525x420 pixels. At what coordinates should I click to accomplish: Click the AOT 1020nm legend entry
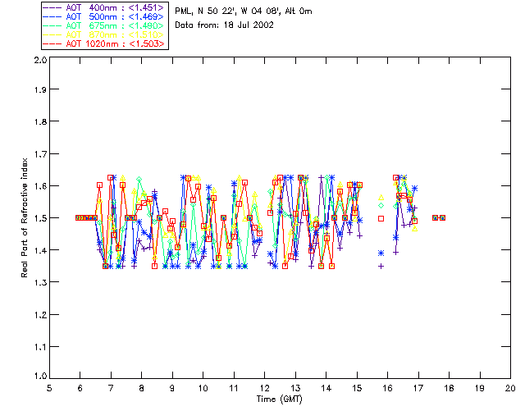pos(104,43)
